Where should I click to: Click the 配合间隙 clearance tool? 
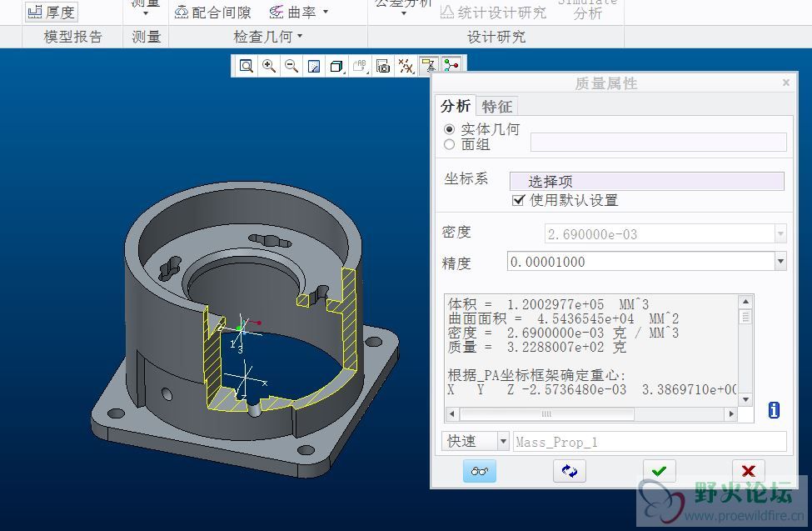coord(213,12)
